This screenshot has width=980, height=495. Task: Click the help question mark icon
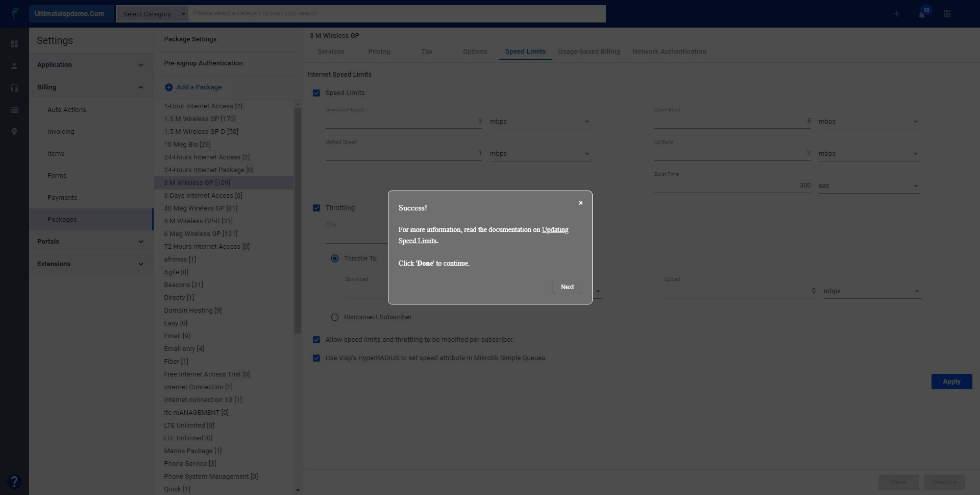(x=14, y=481)
